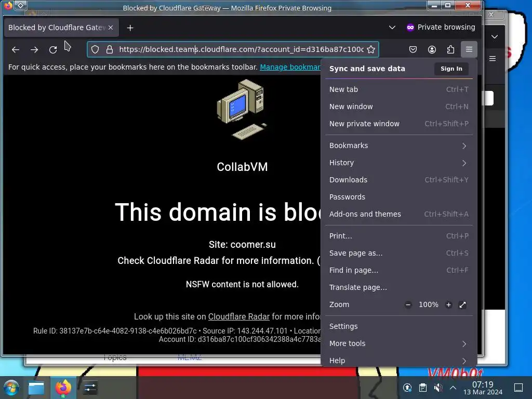Go forward using the forward arrow
The image size is (532, 399).
click(34, 49)
